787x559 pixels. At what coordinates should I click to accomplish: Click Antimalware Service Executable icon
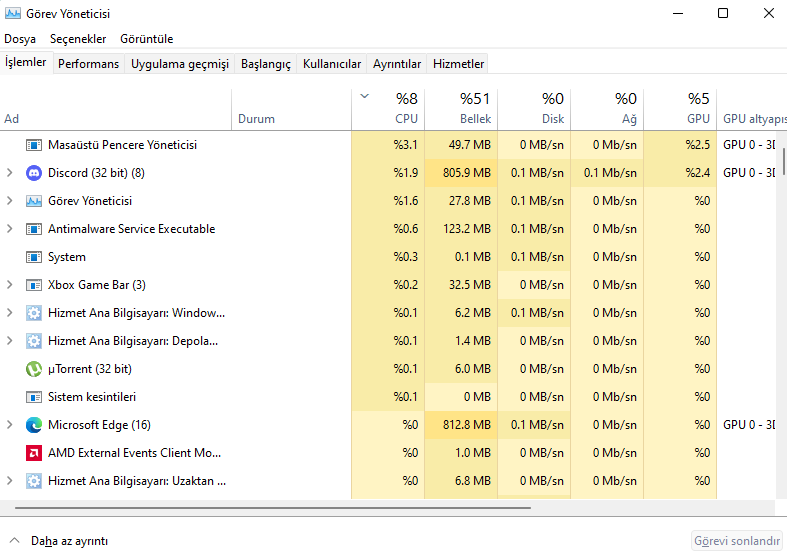click(x=34, y=229)
